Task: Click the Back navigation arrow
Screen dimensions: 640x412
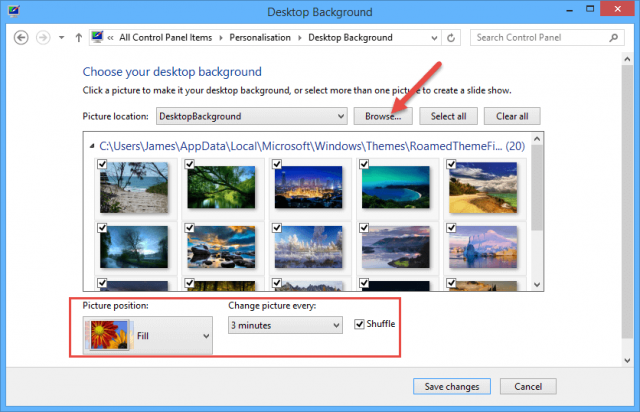Action: 21,38
